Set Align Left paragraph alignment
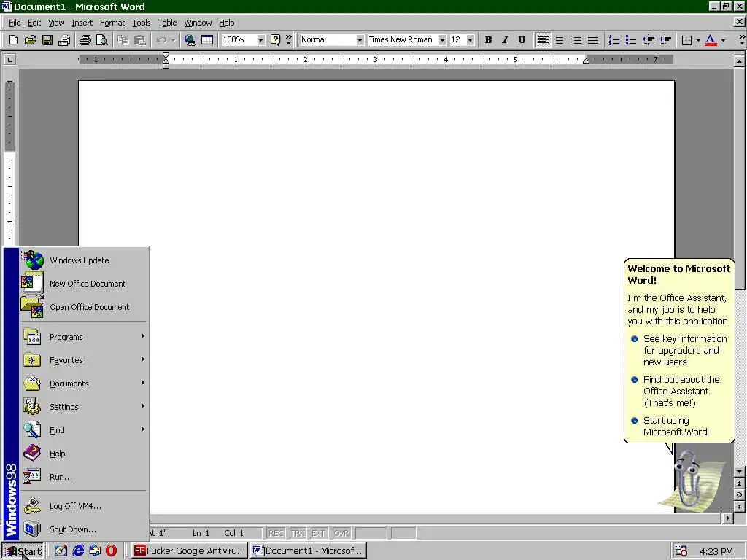 (x=543, y=40)
